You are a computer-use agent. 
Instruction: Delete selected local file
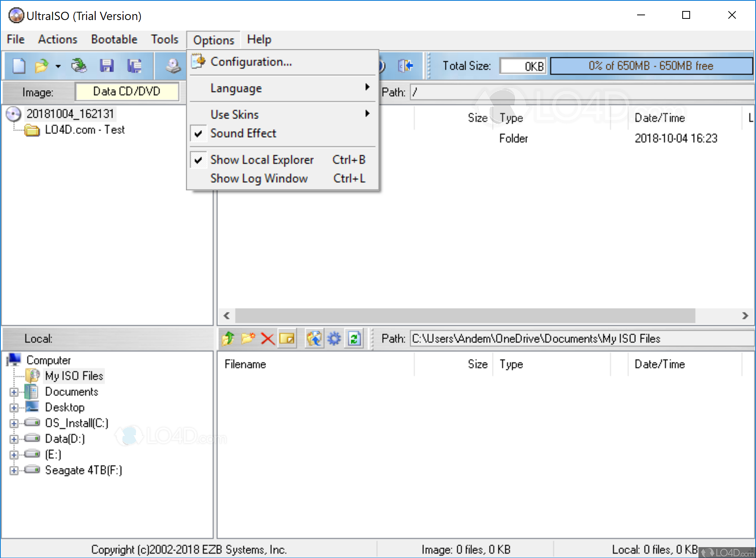point(267,338)
